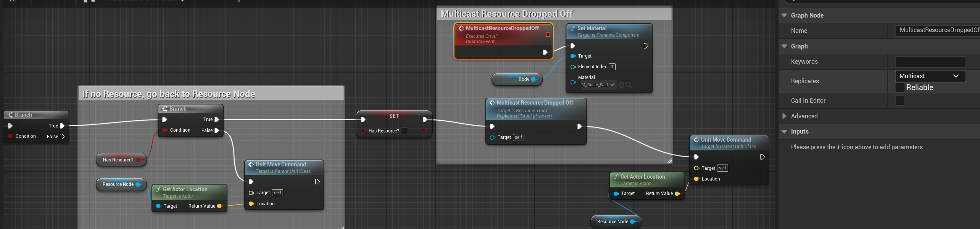Viewport: 980px width, 229px height.
Task: Click the red output pin on SET node
Action: pyautogui.click(x=424, y=130)
